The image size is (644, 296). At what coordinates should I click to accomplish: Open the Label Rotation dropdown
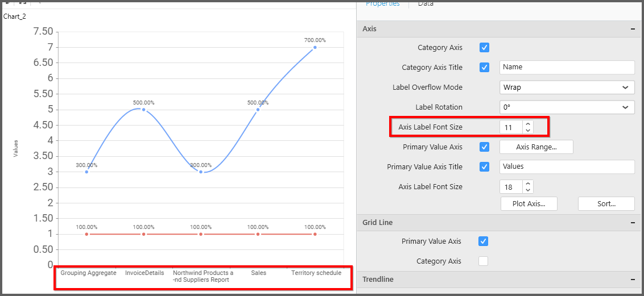pos(567,107)
